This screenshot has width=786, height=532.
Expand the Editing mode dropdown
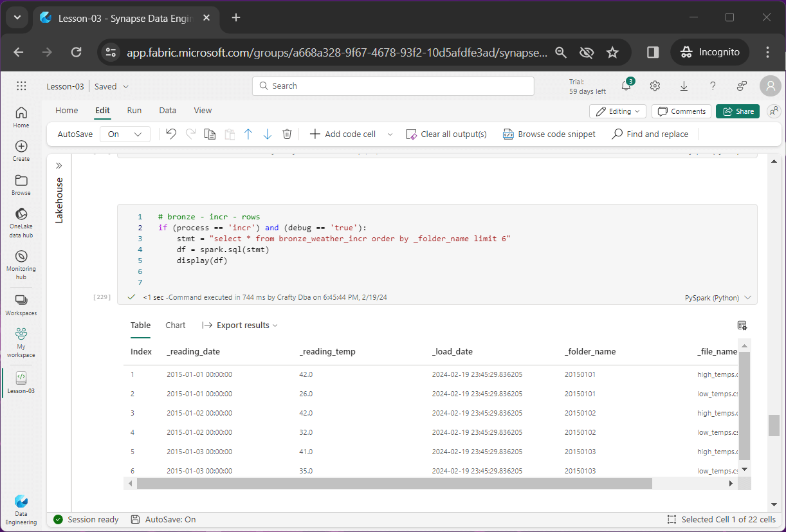pos(618,111)
